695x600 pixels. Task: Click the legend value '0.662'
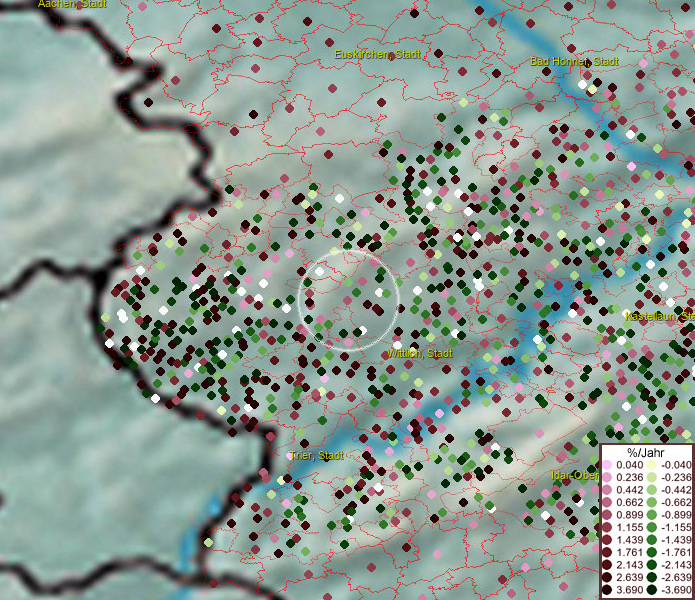pyautogui.click(x=629, y=503)
